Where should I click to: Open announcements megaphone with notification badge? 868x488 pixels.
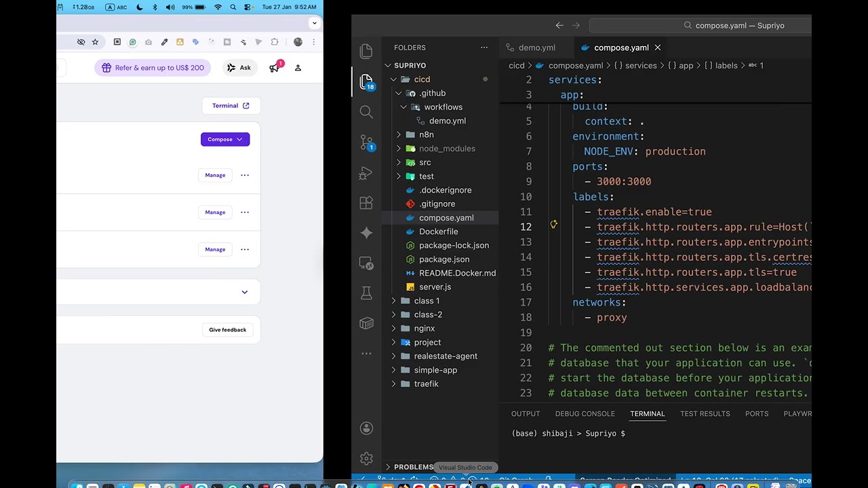pos(275,67)
